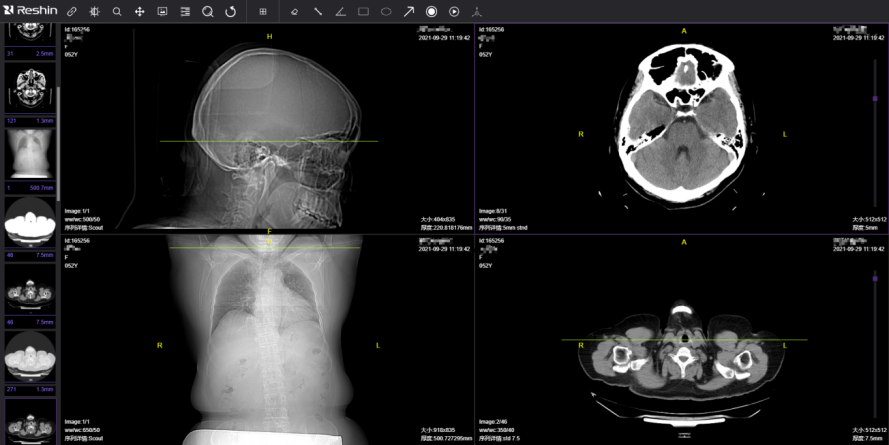Click the link series sync icon

click(71, 12)
